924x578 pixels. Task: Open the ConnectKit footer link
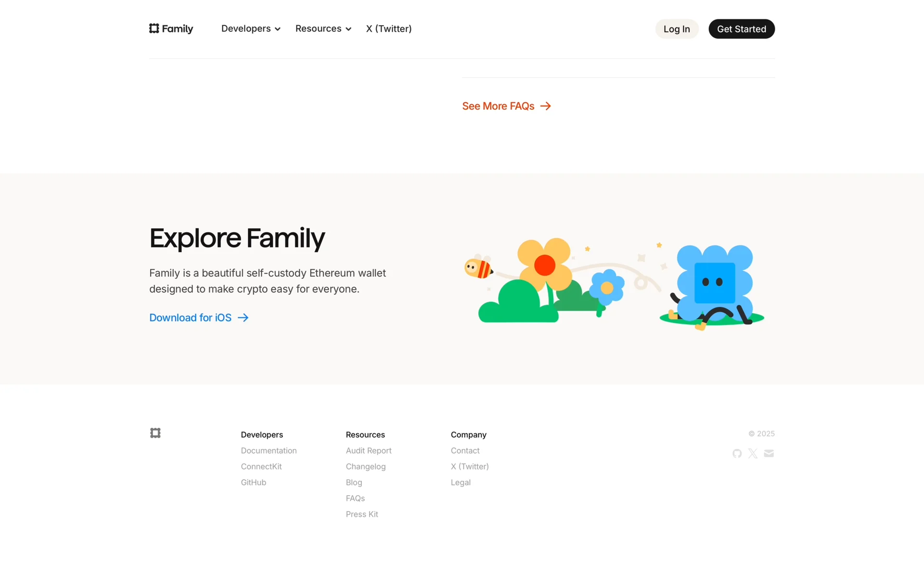tap(261, 466)
